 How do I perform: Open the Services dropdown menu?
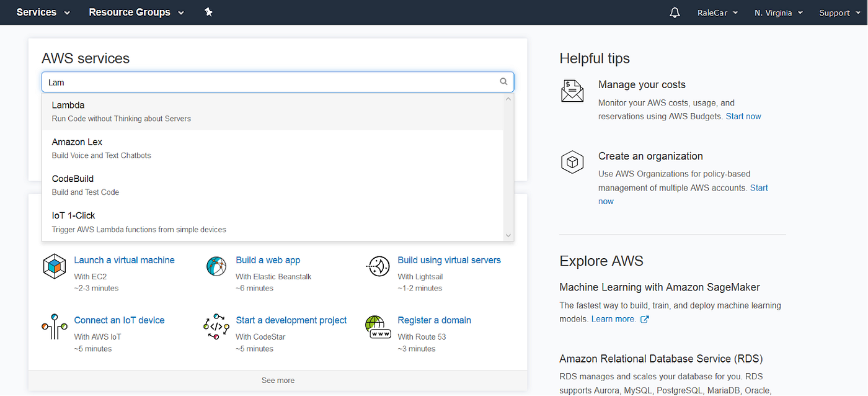click(x=43, y=12)
